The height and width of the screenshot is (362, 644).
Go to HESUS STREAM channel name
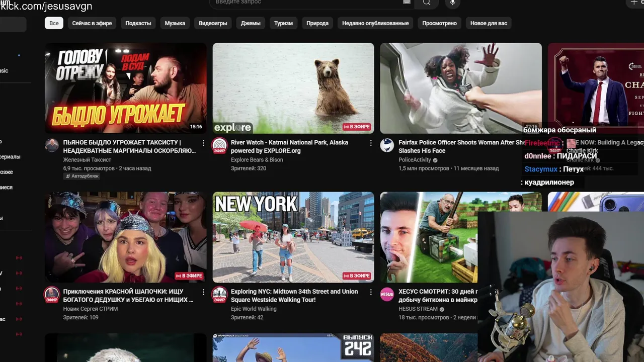pyautogui.click(x=418, y=309)
